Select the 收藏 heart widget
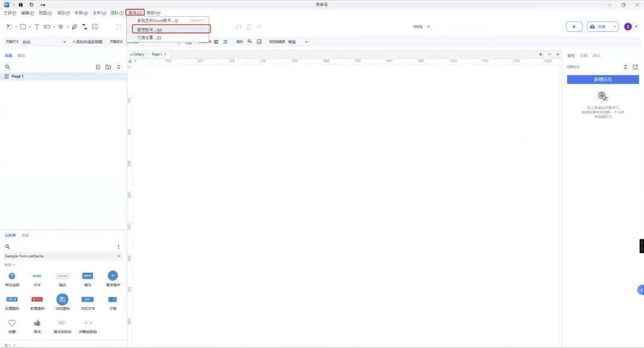The width and height of the screenshot is (644, 348). [12, 323]
